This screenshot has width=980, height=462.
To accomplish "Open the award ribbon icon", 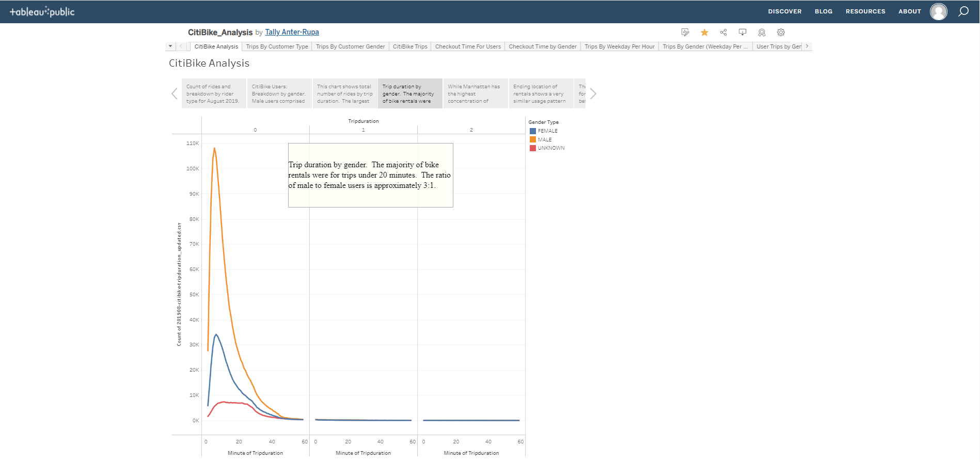I will pos(762,33).
